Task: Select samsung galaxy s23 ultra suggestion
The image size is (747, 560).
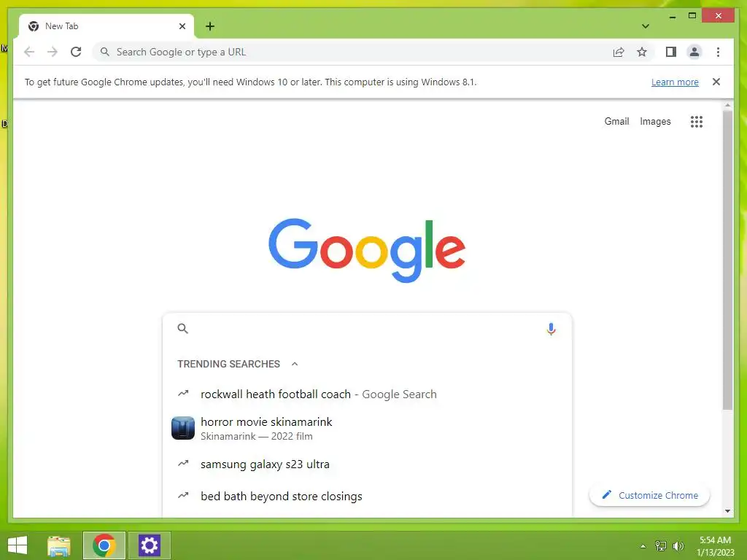Action: pos(367,464)
